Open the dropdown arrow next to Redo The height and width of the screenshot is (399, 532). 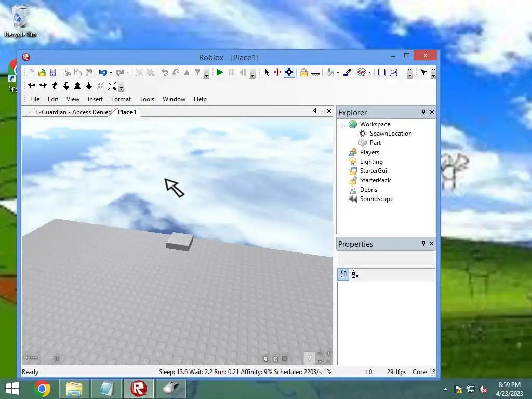point(127,73)
